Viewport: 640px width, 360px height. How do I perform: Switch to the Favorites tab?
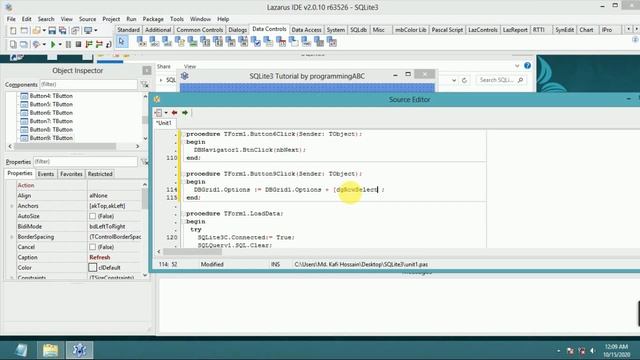(71, 174)
